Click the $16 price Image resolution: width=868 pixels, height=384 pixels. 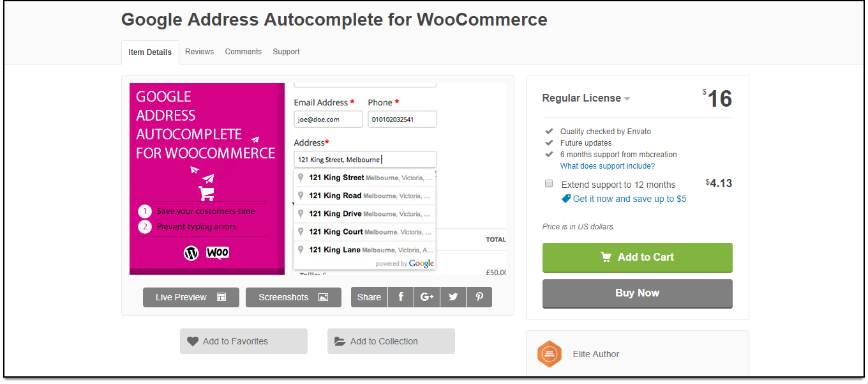tap(717, 99)
